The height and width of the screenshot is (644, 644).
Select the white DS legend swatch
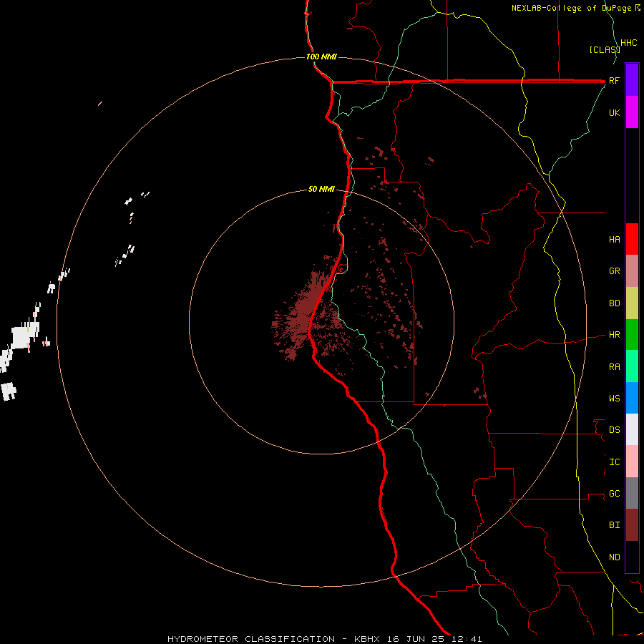point(632,429)
